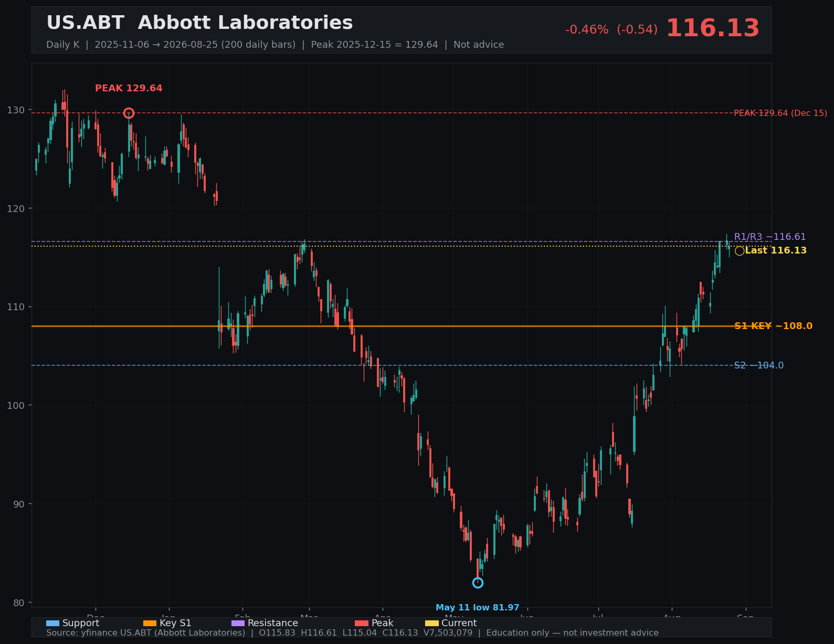This screenshot has width=834, height=644.
Task: Click the 110 tick on the price axis
Action: click(x=16, y=307)
